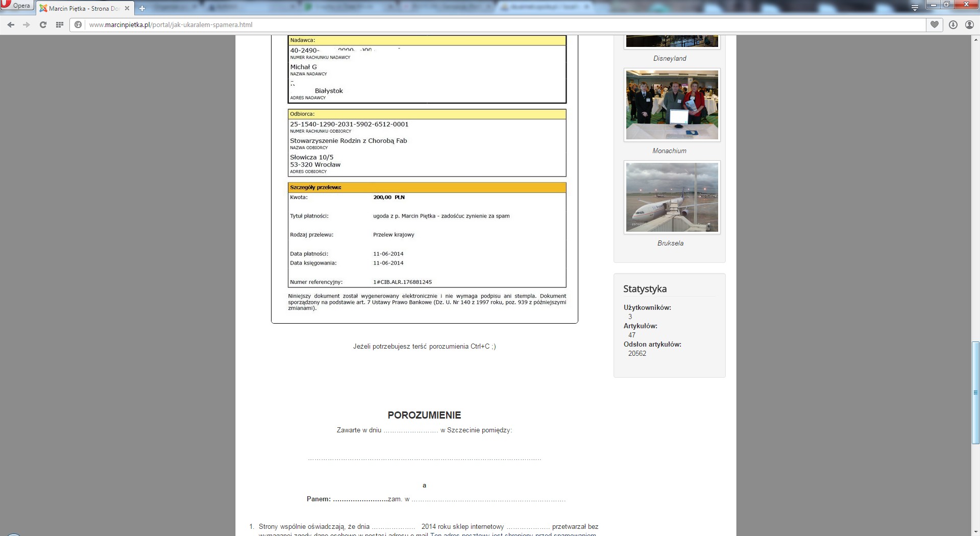Click the Białystok sender address

click(329, 91)
